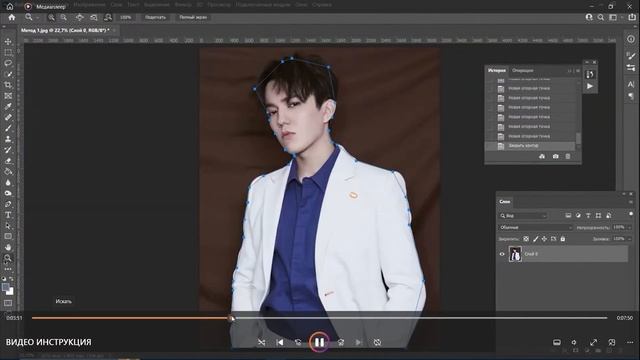
Task: Open the media player volume control
Action: coord(574,342)
